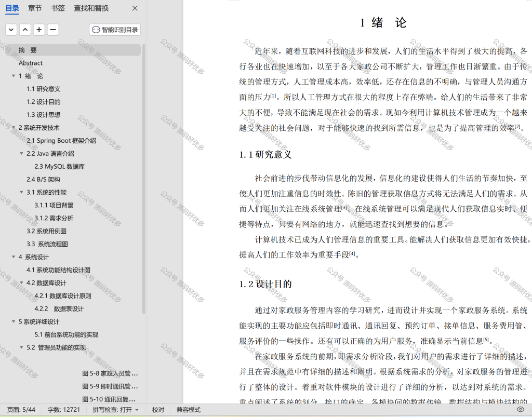Toggle the eye-protection icon in status bar
Image resolution: width=532 pixels, height=417 pixels.
(x=520, y=410)
